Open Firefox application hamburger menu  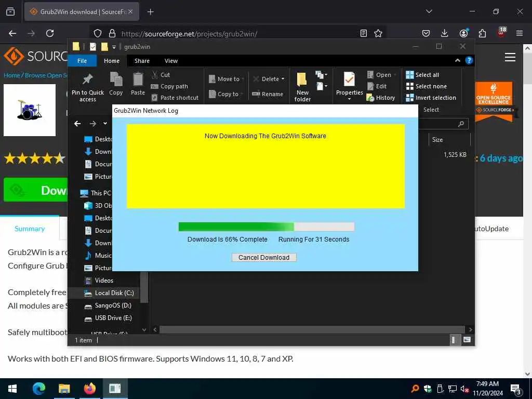click(520, 33)
